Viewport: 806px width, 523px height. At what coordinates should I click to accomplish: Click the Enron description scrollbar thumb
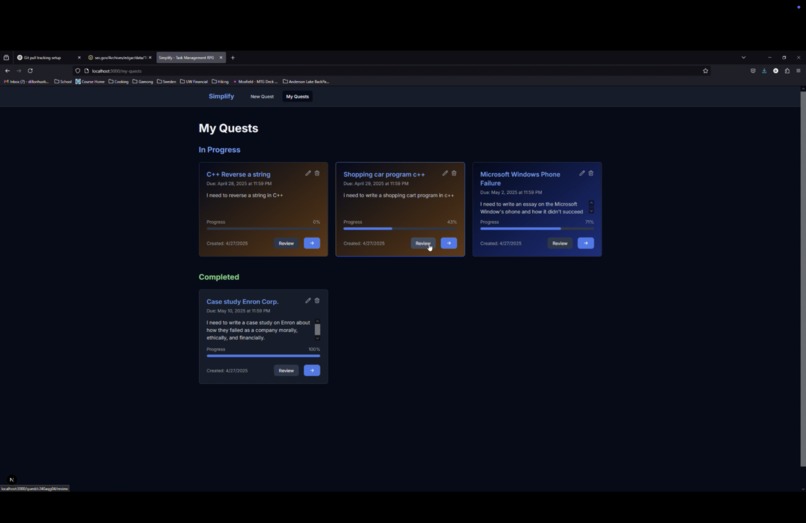[318, 329]
